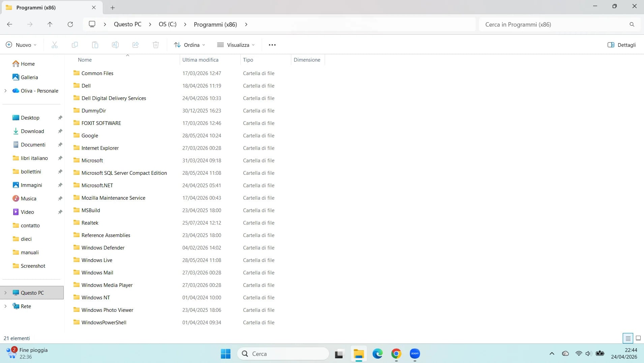
Task: Expand the Questo PC tree node
Action: 5,293
